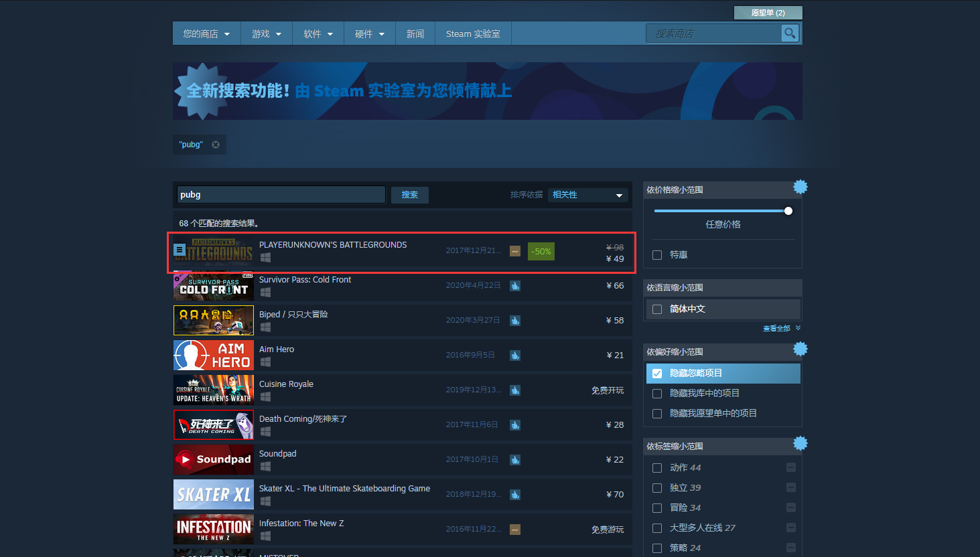The image size is (980, 557).
Task: Collapse the 依价格缩小范围 panel header
Action: coord(722,190)
